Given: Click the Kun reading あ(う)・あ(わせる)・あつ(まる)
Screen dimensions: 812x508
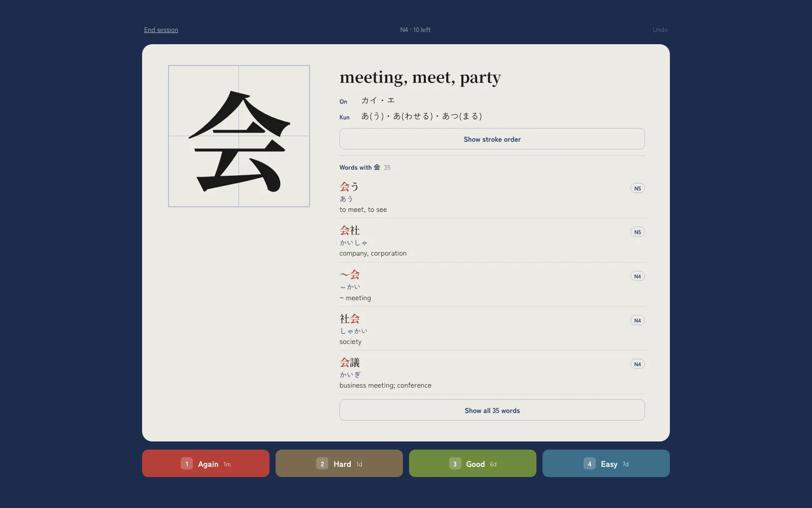Looking at the screenshot, I should (422, 116).
